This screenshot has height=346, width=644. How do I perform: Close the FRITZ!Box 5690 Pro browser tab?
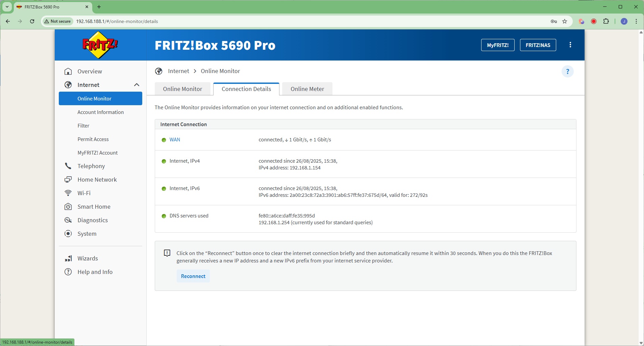pos(87,7)
